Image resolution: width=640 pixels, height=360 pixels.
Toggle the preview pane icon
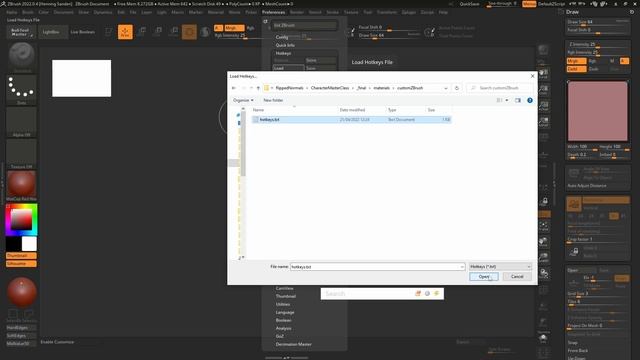tap(518, 100)
